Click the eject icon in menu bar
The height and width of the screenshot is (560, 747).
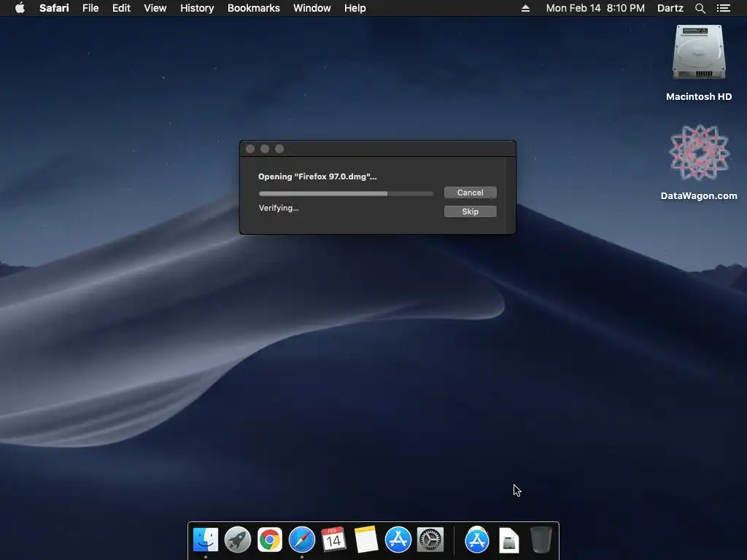pos(525,8)
